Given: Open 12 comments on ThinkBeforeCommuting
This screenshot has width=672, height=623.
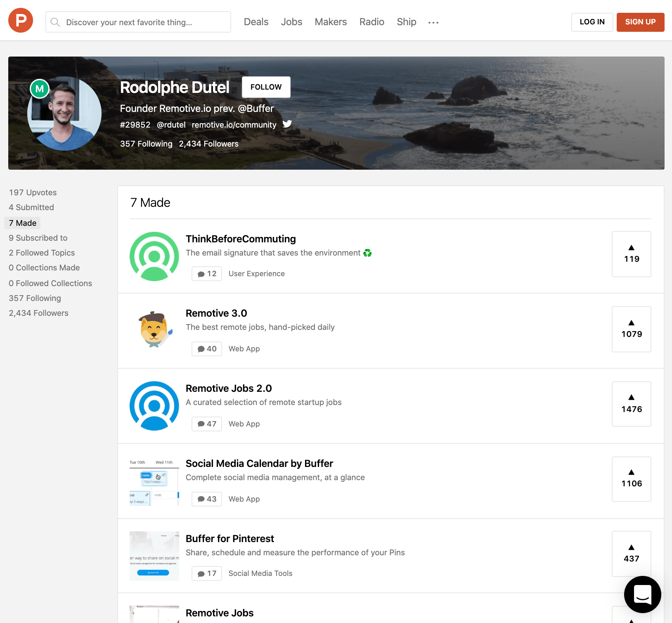Looking at the screenshot, I should pos(207,274).
